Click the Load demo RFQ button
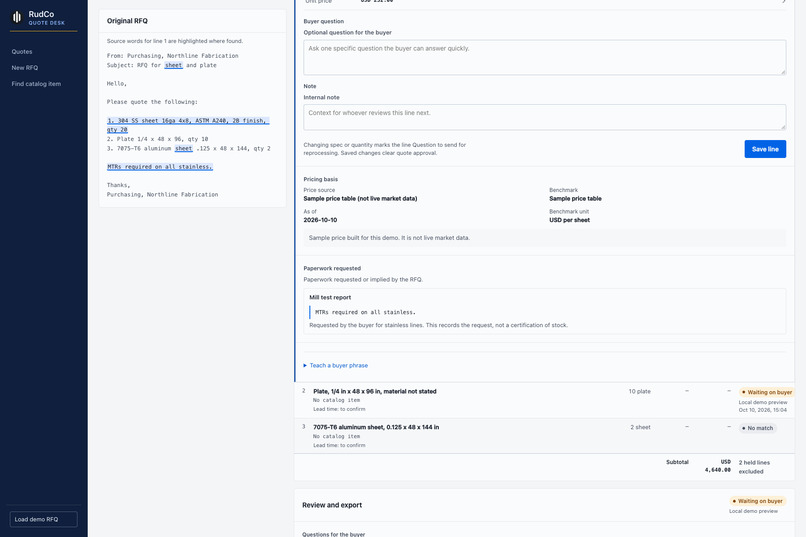806x537 pixels. (x=44, y=519)
